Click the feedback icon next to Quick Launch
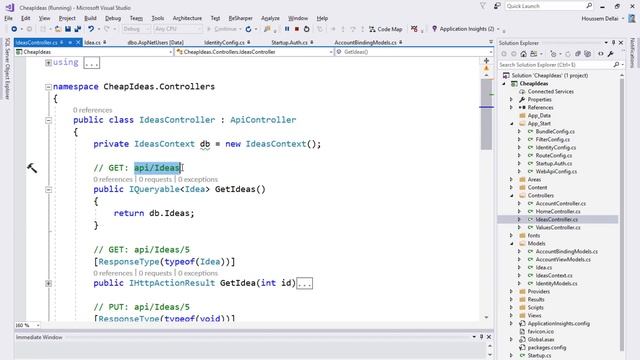 497,6
